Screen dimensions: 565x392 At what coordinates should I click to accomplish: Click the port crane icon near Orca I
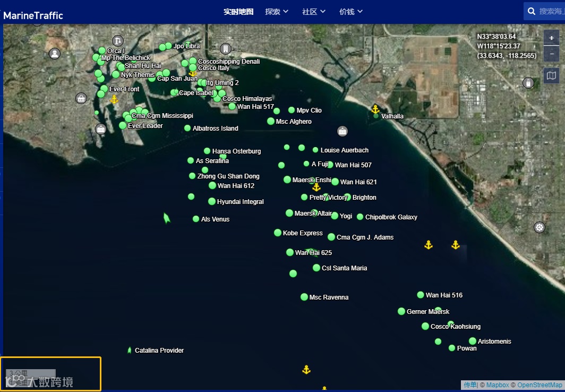click(x=118, y=41)
